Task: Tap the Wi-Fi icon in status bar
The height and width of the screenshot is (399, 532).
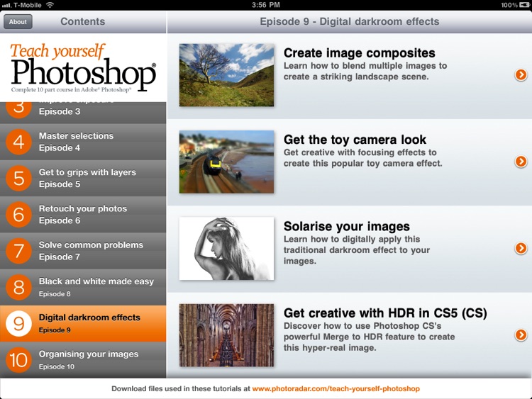Action: [50, 5]
